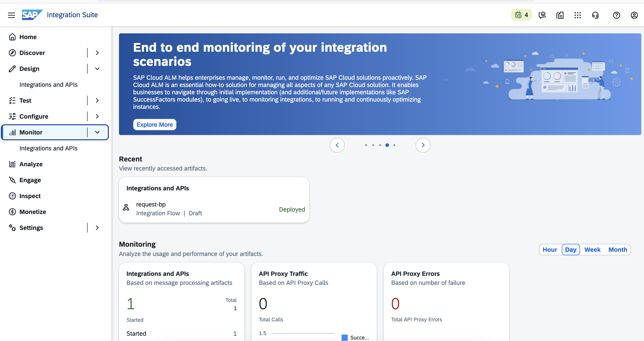Viewport: 644px width, 341px height.
Task: Open the API Proxy Traffic card
Action: 314,301
